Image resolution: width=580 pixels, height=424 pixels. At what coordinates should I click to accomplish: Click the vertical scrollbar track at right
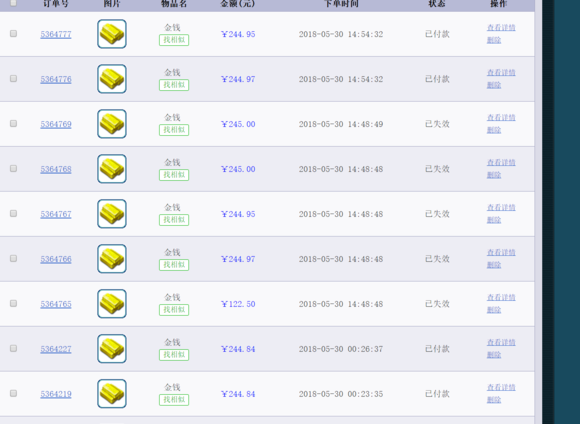pyautogui.click(x=539, y=212)
